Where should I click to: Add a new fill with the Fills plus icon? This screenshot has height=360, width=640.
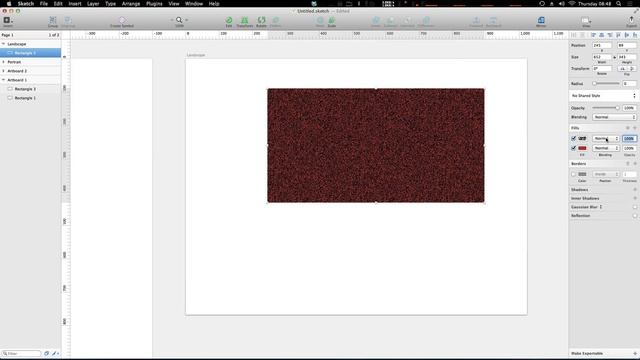[x=635, y=128]
